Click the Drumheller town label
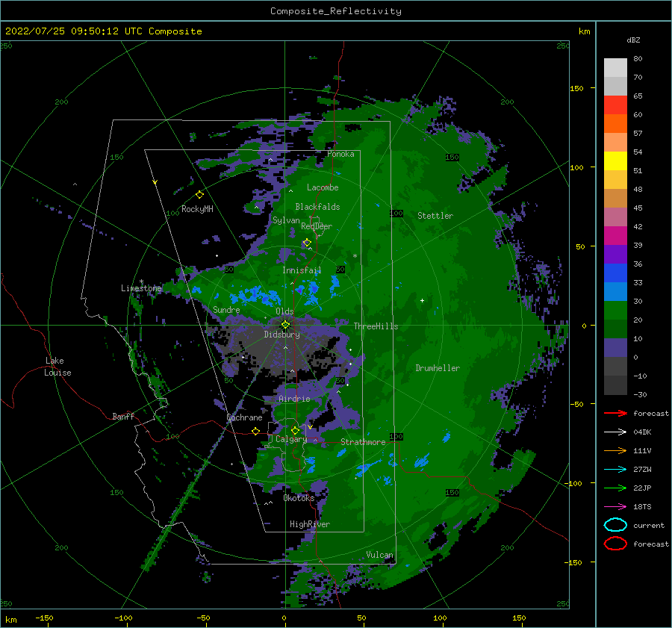Viewport: 672px width, 628px height. (438, 368)
